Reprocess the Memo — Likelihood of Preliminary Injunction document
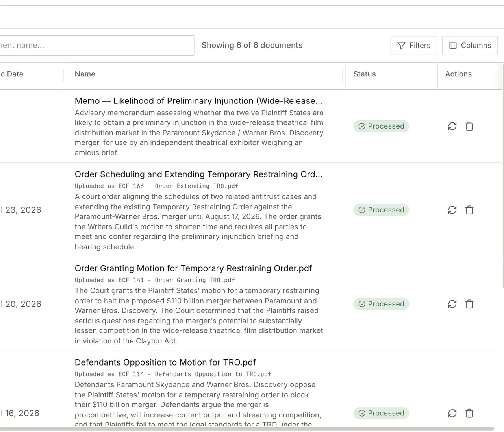Screen dimensions: 504x432 pos(452,126)
